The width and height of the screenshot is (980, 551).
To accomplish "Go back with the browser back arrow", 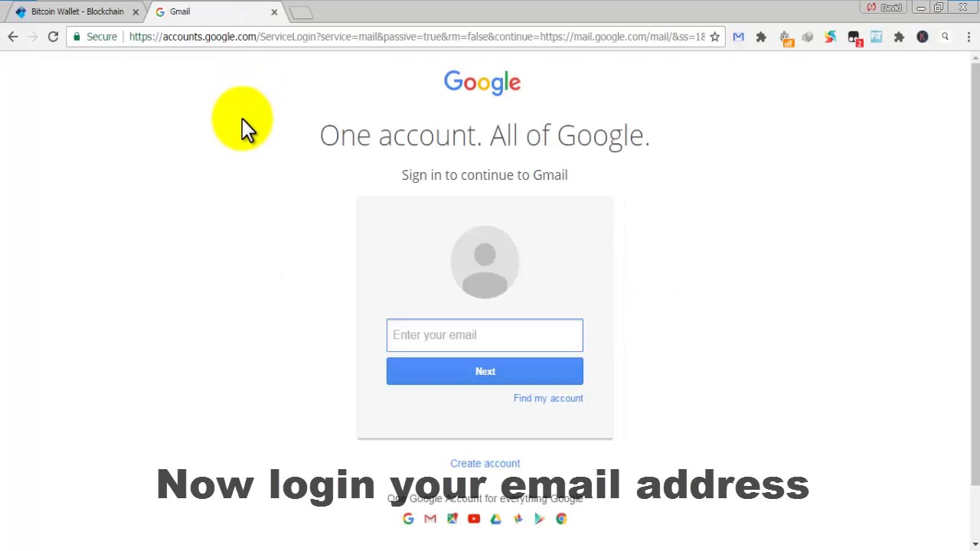I will (x=12, y=37).
